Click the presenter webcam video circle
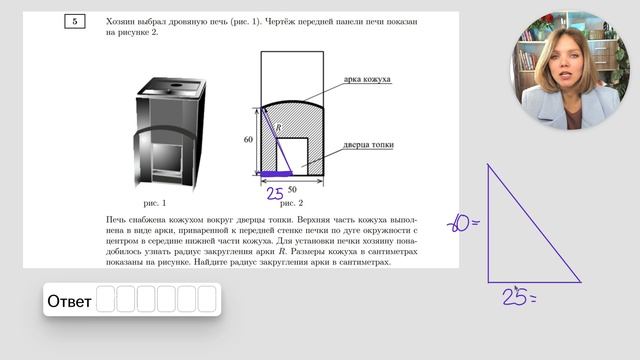The image size is (640, 360). pos(570,70)
